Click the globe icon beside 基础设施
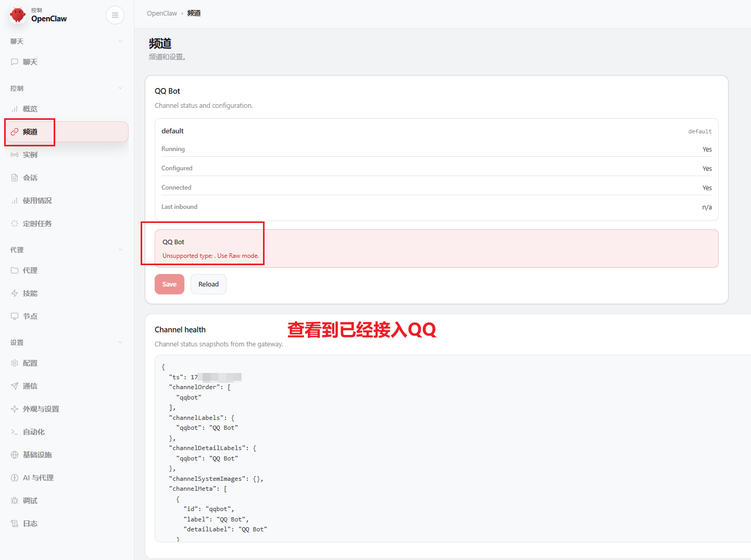This screenshot has width=751, height=560. click(15, 455)
